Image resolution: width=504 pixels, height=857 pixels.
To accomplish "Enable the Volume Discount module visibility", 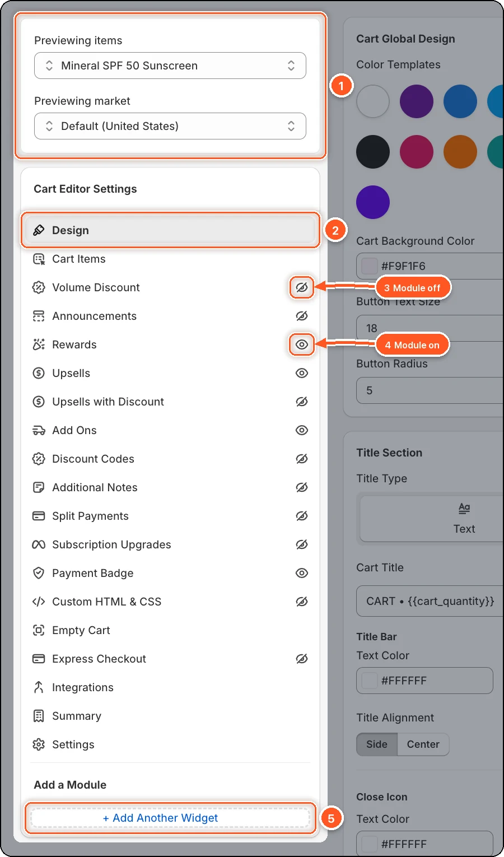I will click(302, 287).
